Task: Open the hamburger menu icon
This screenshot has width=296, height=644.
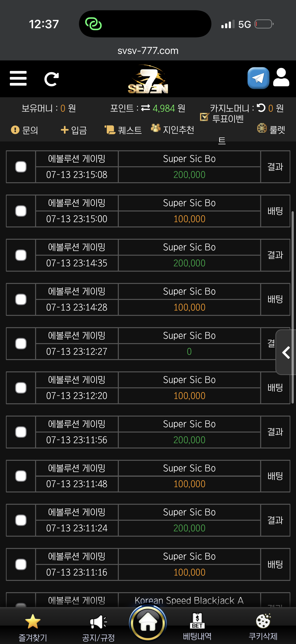Action: point(18,78)
